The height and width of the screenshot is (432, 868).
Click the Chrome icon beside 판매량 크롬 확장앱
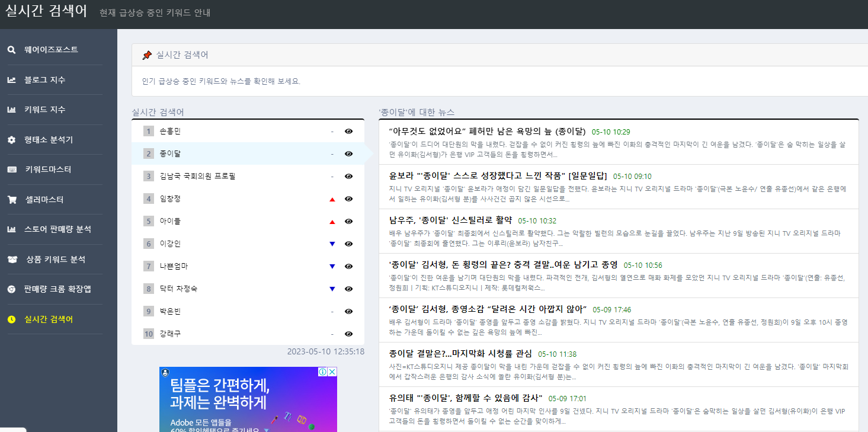11,289
